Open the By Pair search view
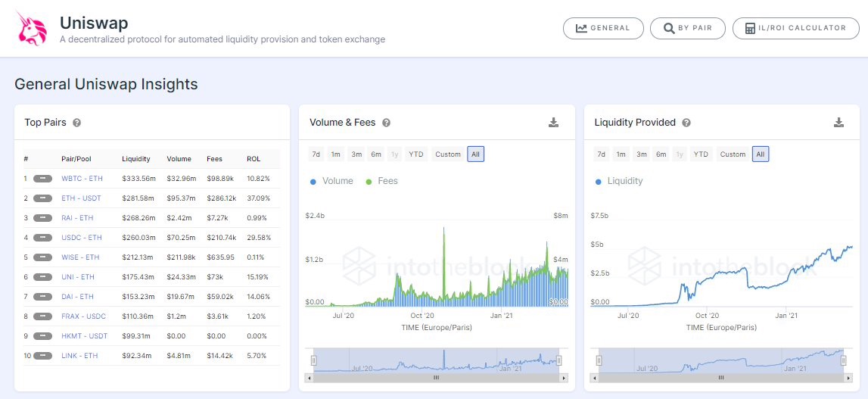This screenshot has width=868, height=399. tap(688, 28)
